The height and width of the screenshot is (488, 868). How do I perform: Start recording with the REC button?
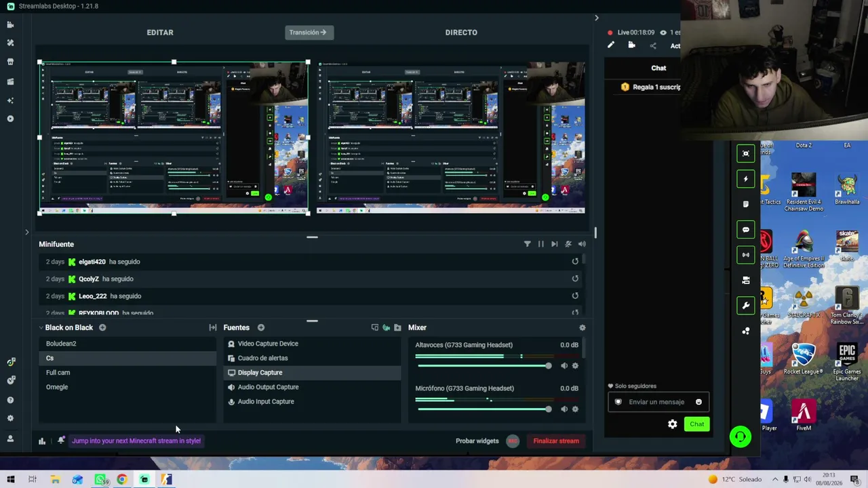[x=513, y=441]
